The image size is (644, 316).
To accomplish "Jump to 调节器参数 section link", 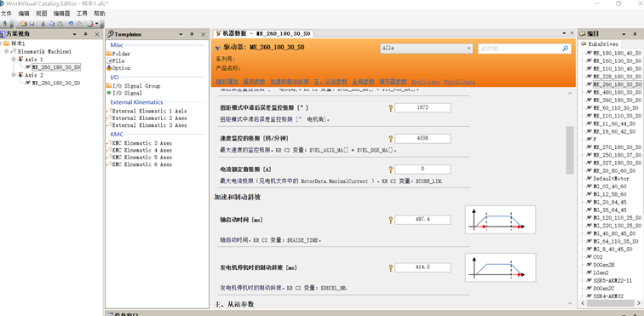I will point(393,82).
